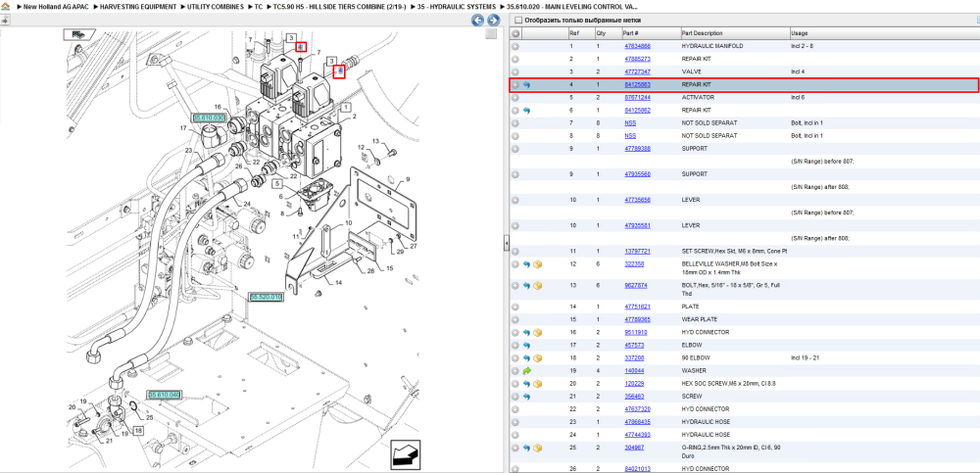Collapse the panel splitter arrow handle
The width and height of the screenshot is (980, 473).
[507, 244]
